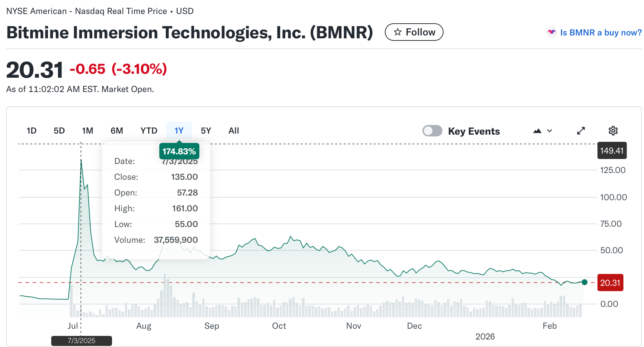Enable the Key Events toggle
644x347 pixels.
click(432, 131)
